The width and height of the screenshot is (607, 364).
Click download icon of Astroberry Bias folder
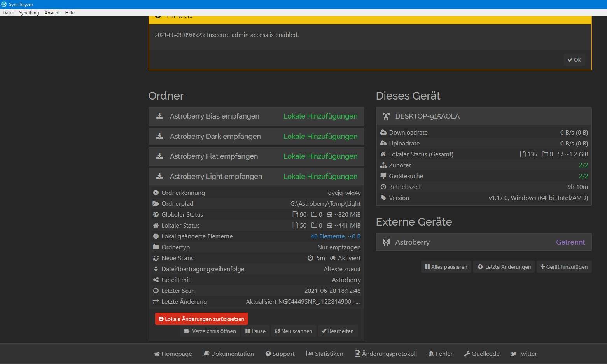coord(159,116)
